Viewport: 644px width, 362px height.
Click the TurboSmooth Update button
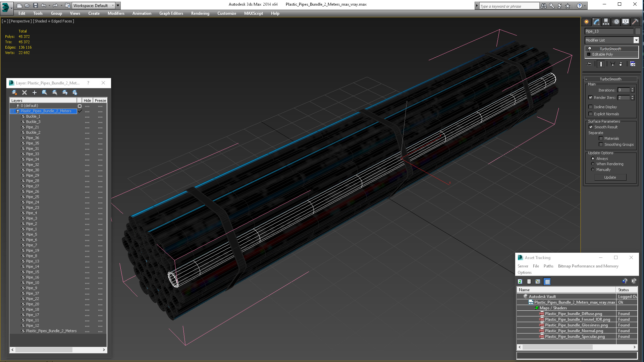click(x=610, y=177)
